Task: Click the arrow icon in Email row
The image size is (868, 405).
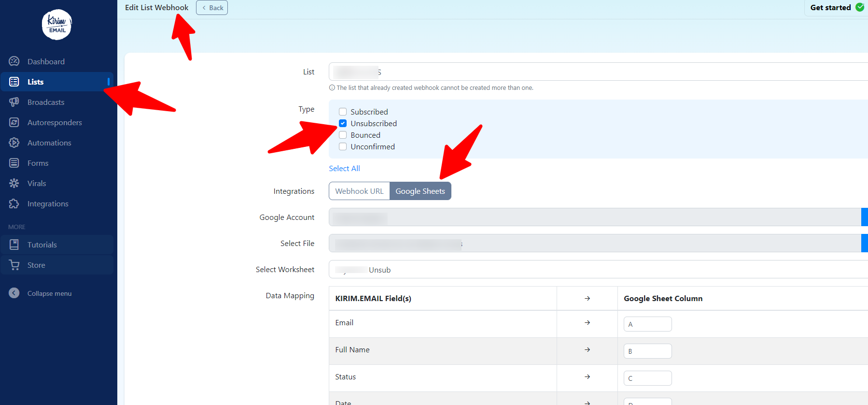Action: point(587,322)
